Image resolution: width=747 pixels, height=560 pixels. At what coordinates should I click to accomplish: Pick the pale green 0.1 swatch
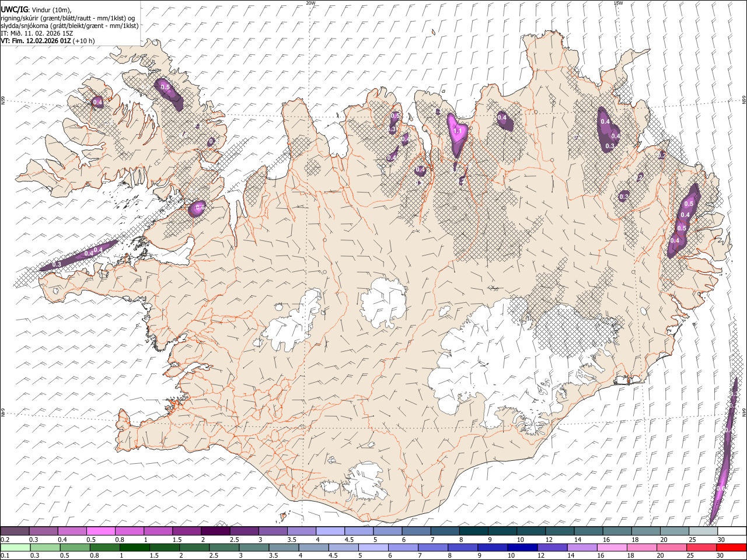[15, 548]
